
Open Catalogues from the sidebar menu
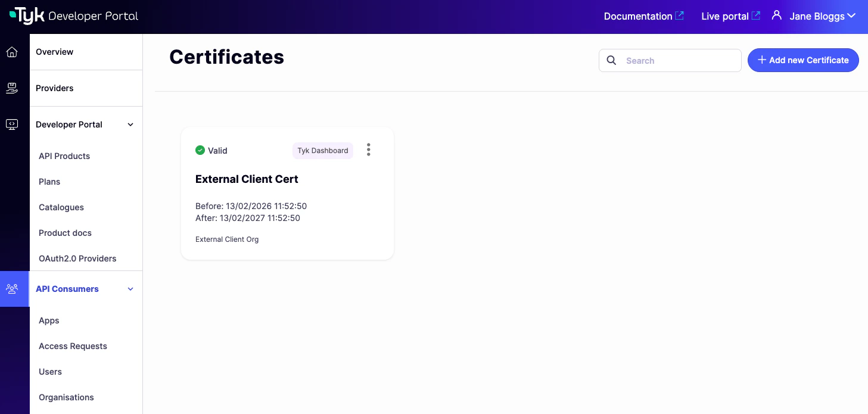click(x=61, y=207)
